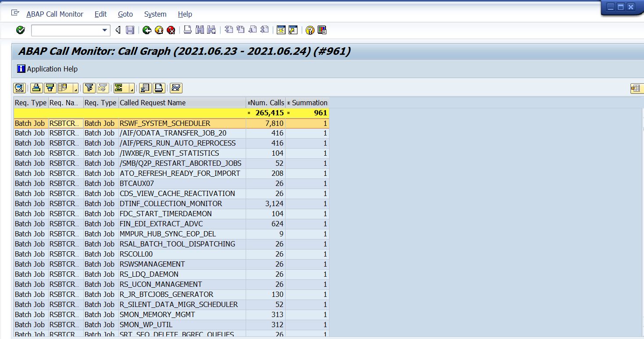Open the summation options dropdown arrow

coord(131,90)
